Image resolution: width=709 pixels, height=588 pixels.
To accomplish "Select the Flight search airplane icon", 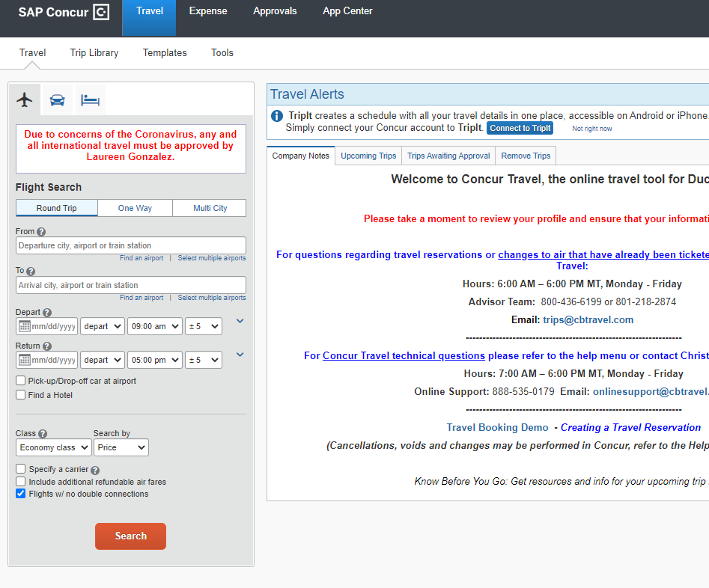I will pos(25,99).
